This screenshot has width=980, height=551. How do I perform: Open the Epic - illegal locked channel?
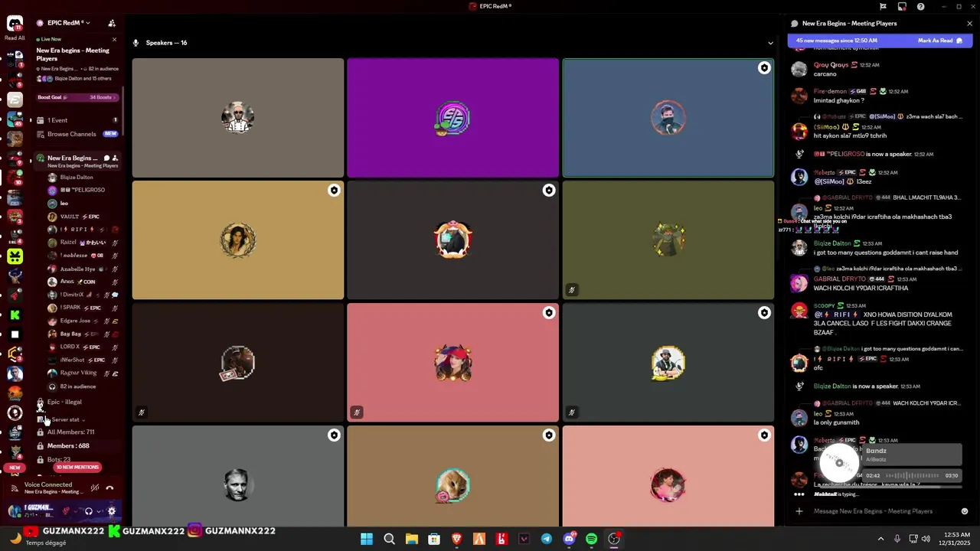[x=64, y=402]
